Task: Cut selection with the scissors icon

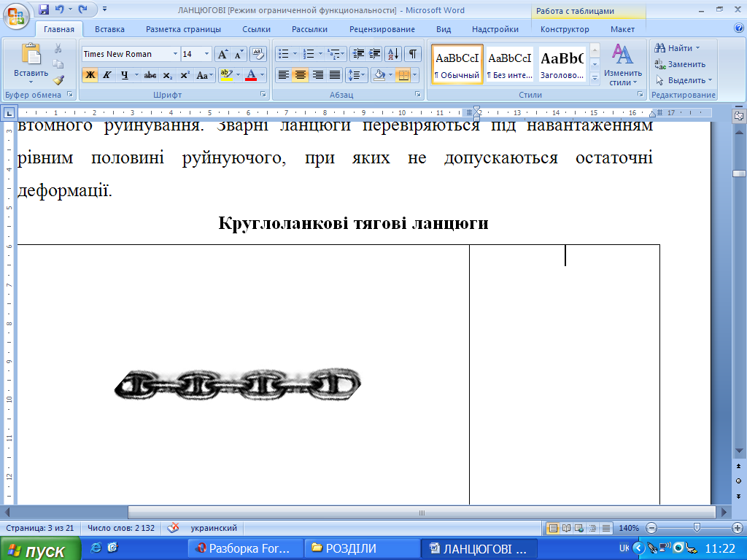Action: (58, 49)
